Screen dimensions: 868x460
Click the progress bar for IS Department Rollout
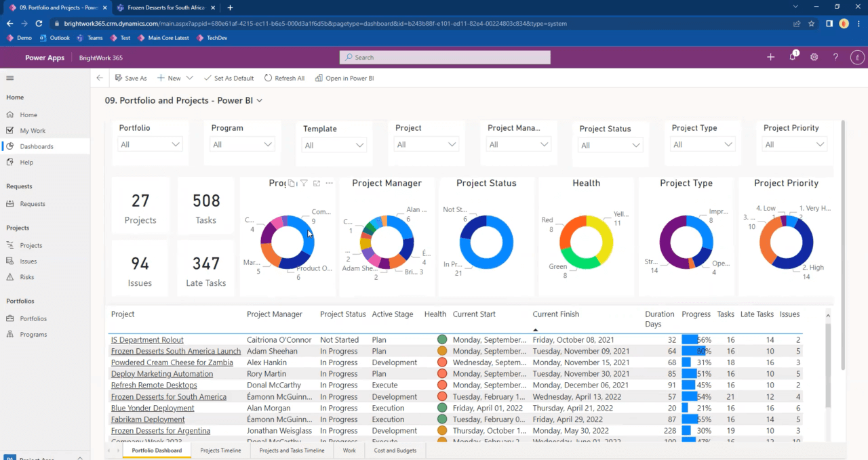(690, 339)
